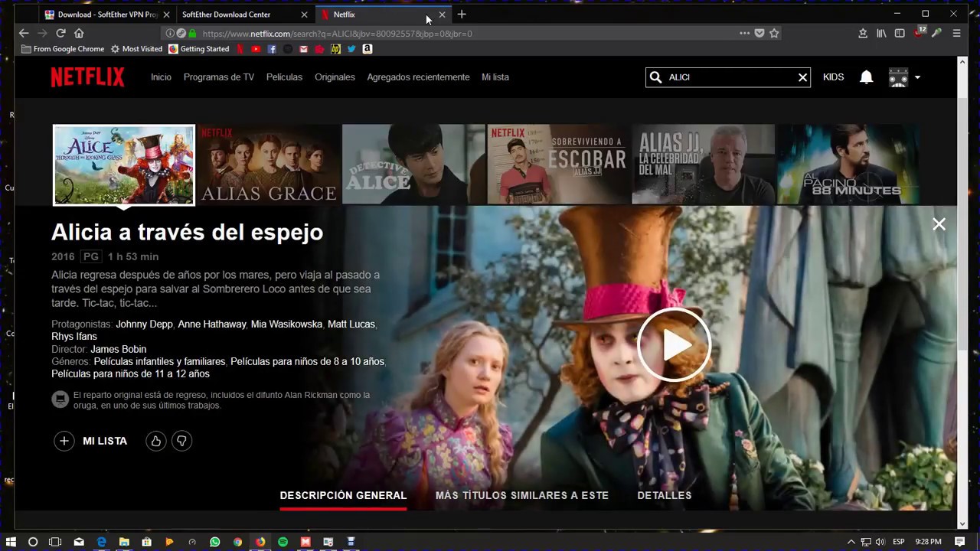Open Alias Grace thumbnail
This screenshot has width=980, height=551.
269,165
